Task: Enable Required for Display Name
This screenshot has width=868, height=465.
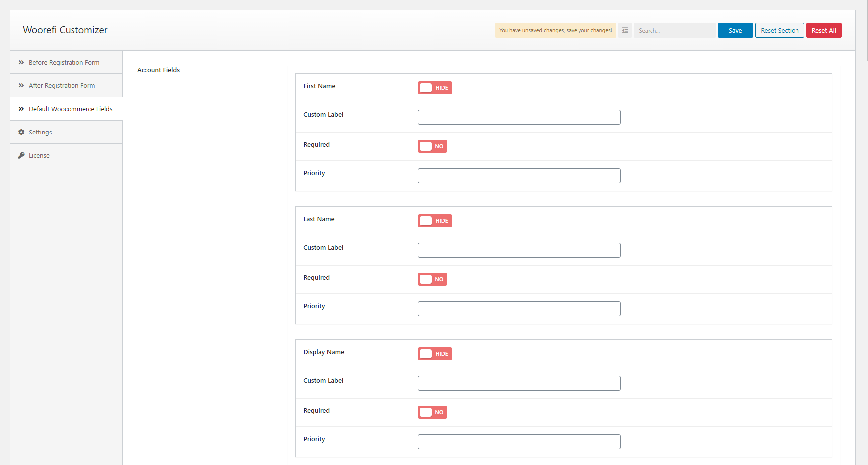Action: [x=432, y=412]
